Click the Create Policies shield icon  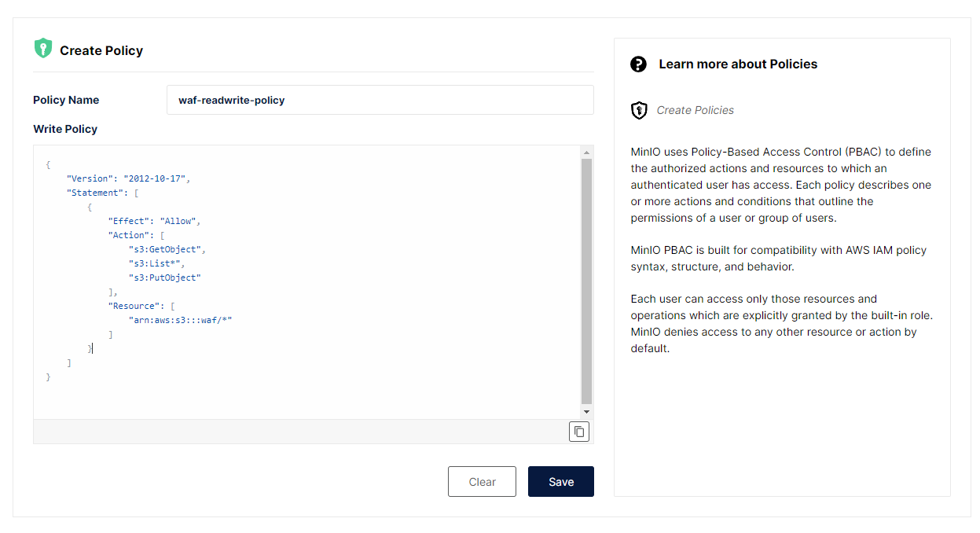tap(639, 110)
